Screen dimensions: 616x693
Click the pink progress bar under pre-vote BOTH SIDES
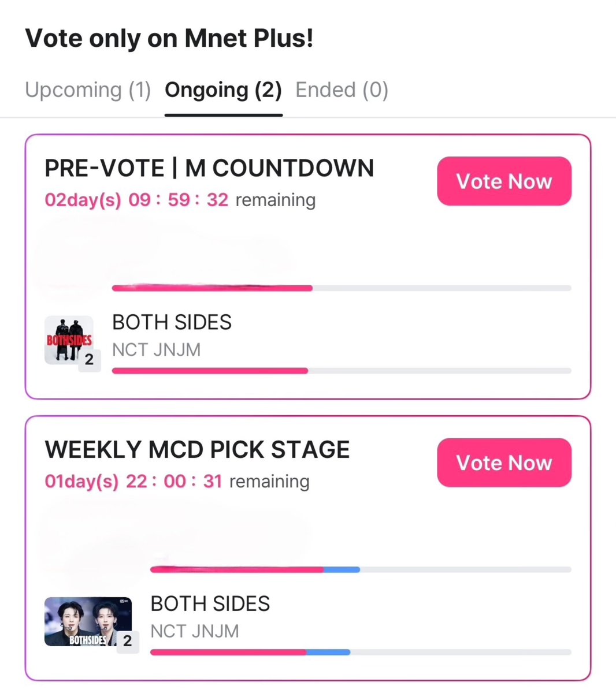pos(342,371)
